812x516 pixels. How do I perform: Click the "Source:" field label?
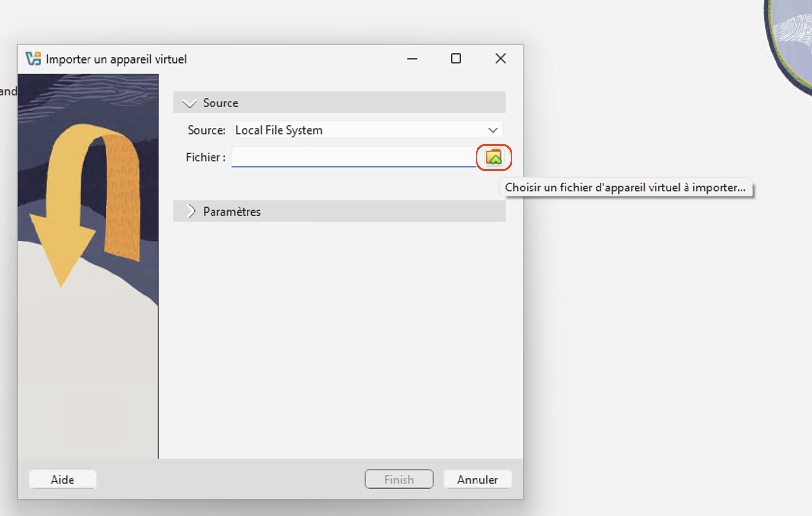pyautogui.click(x=206, y=130)
